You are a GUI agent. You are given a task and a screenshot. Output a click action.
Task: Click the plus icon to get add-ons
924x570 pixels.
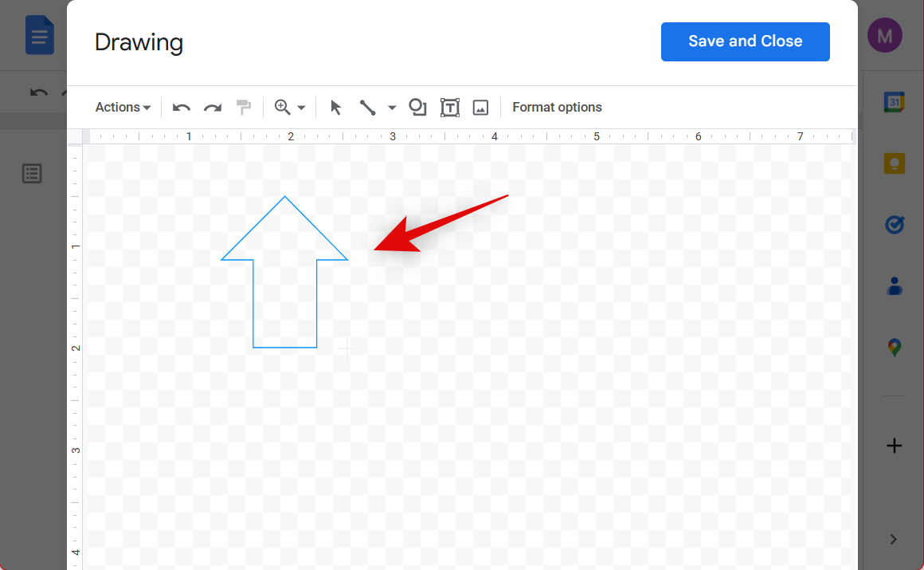pyautogui.click(x=894, y=446)
